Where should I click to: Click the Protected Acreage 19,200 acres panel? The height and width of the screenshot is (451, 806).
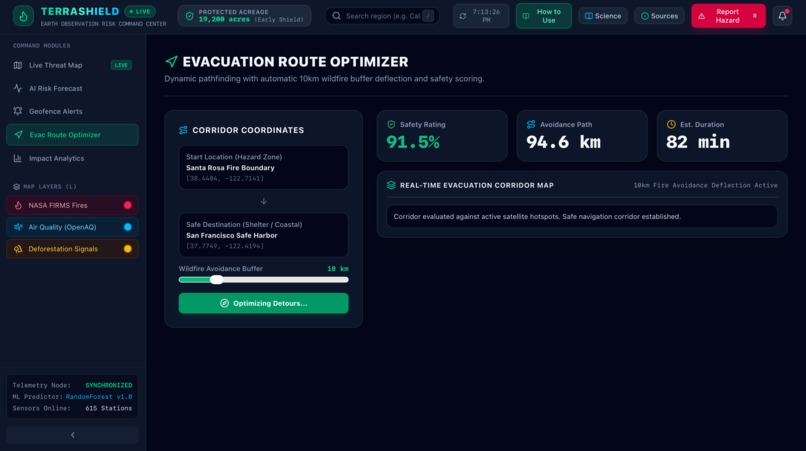245,16
